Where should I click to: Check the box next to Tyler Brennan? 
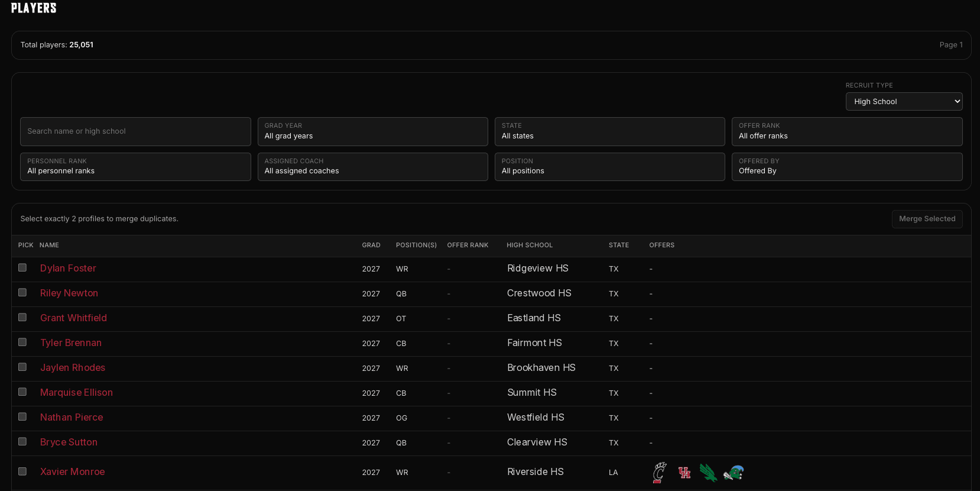click(22, 343)
